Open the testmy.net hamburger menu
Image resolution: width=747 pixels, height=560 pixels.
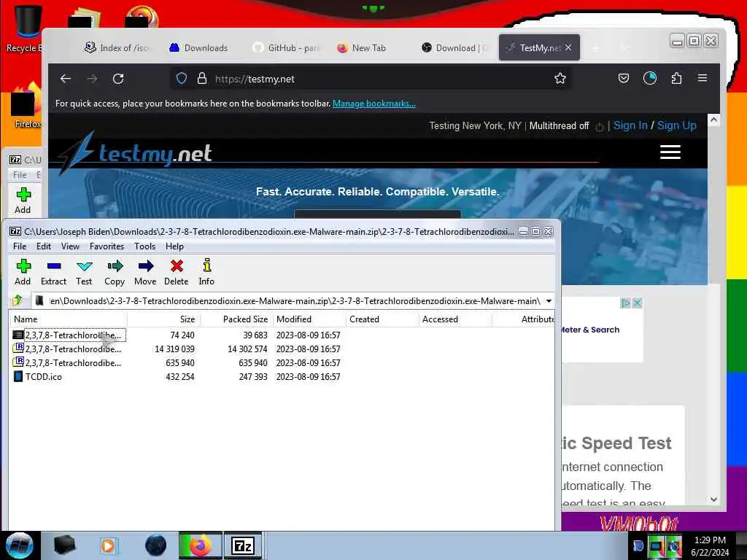pos(670,152)
